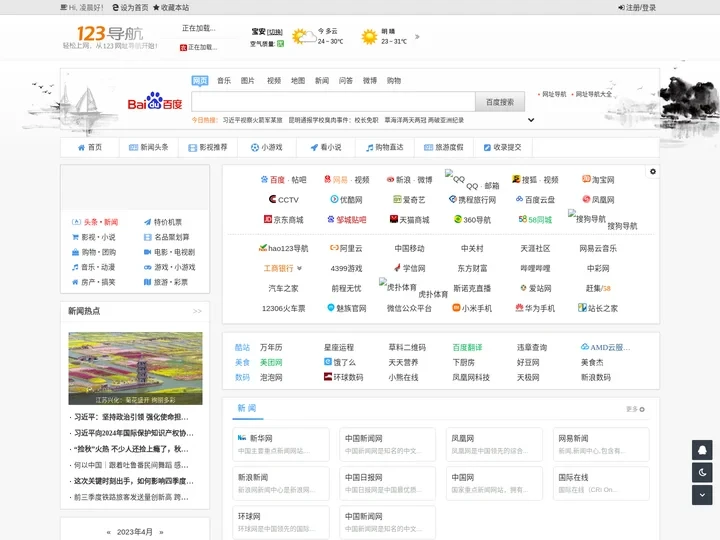The width and height of the screenshot is (720, 540).
Task: Click the 新闻 section tab
Action: pos(247,408)
